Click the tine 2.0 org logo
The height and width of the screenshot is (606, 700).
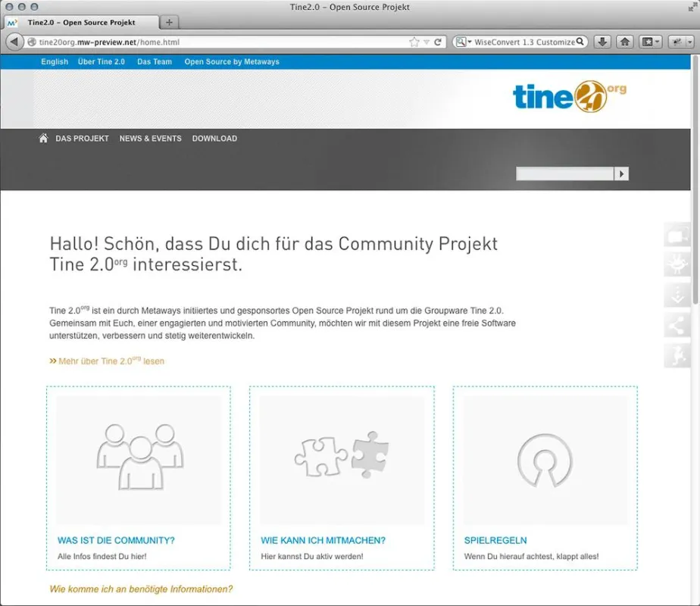click(569, 96)
